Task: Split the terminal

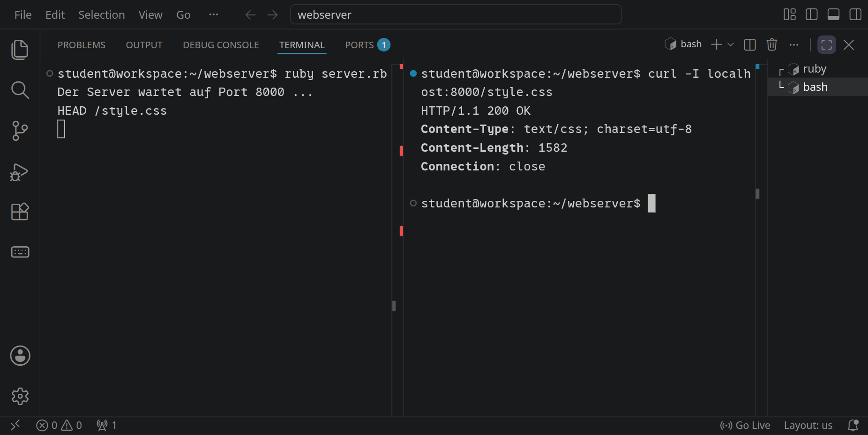Action: pyautogui.click(x=750, y=44)
